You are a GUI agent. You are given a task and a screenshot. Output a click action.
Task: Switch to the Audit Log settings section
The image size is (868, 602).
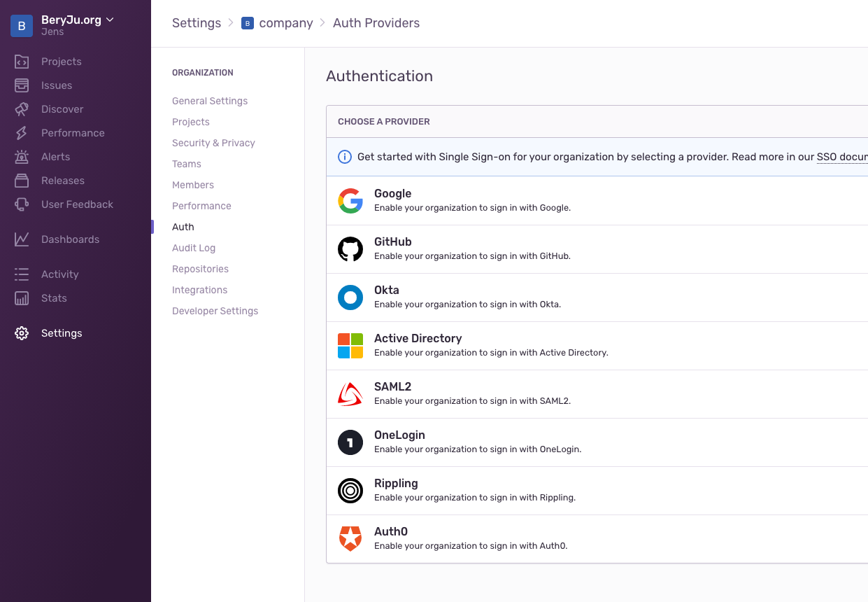194,248
